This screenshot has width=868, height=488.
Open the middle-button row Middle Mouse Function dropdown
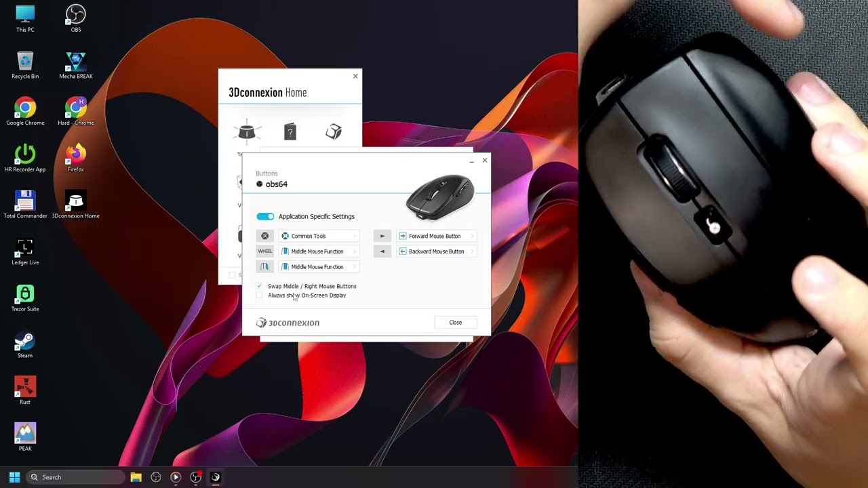[319, 267]
